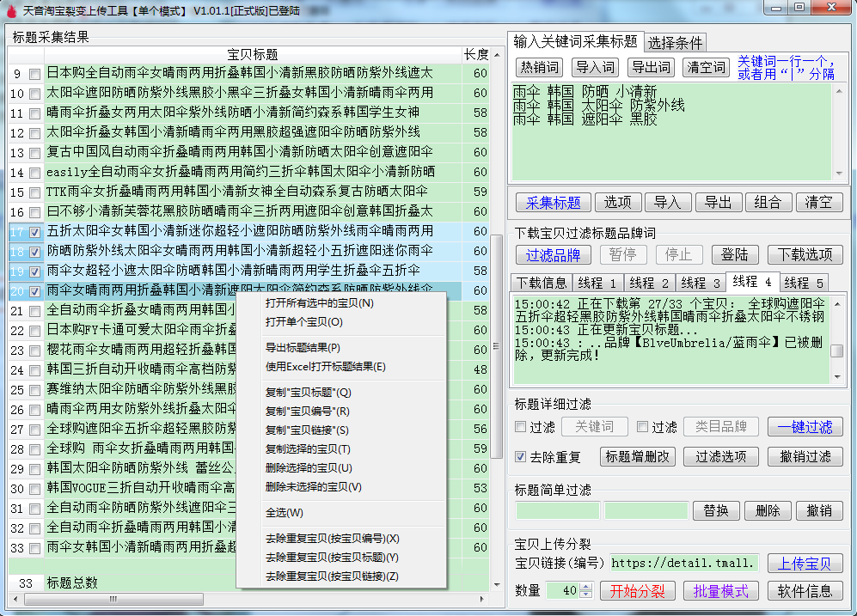Sort by clicking the 长度 column header
Viewport: 857px width, 616px height.
tap(475, 54)
